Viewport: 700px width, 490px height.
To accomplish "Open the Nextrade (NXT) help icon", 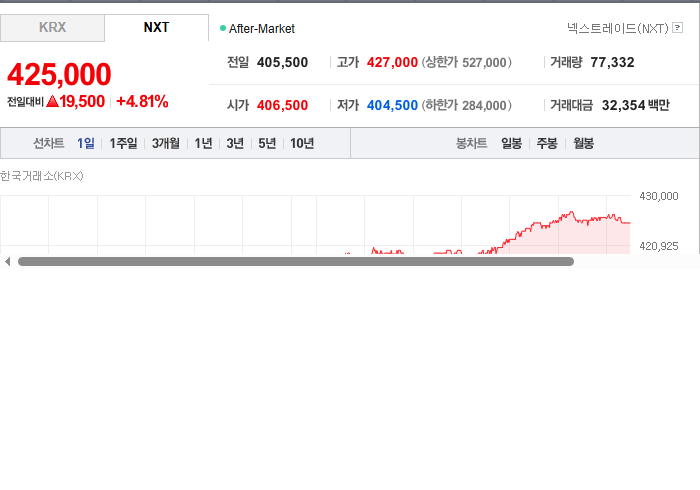I will pos(677,28).
